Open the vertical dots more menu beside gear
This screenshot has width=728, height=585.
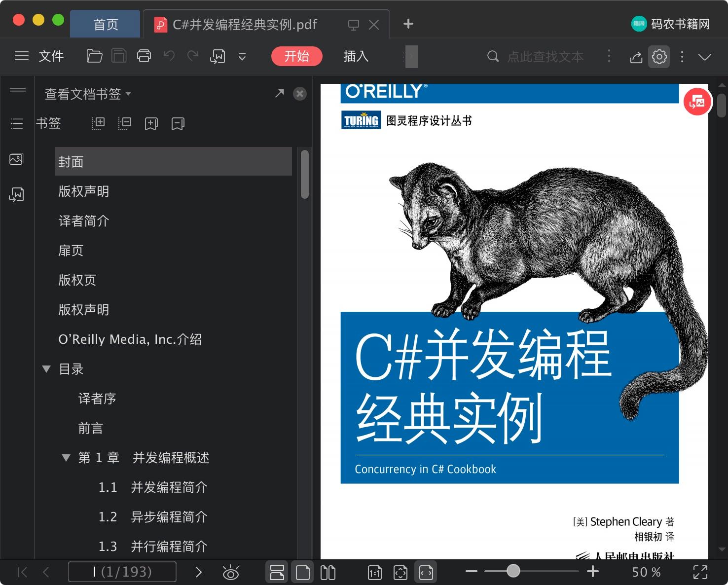coord(682,56)
